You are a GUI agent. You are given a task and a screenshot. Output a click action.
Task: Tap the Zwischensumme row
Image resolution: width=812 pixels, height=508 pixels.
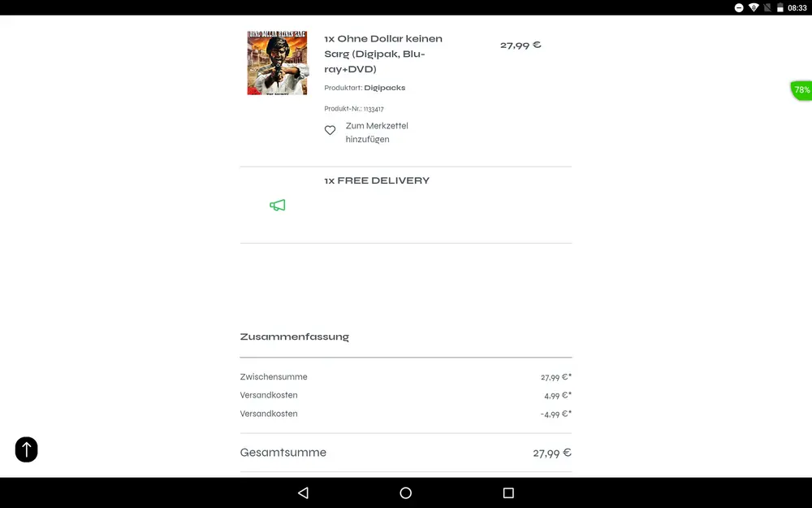coord(406,377)
